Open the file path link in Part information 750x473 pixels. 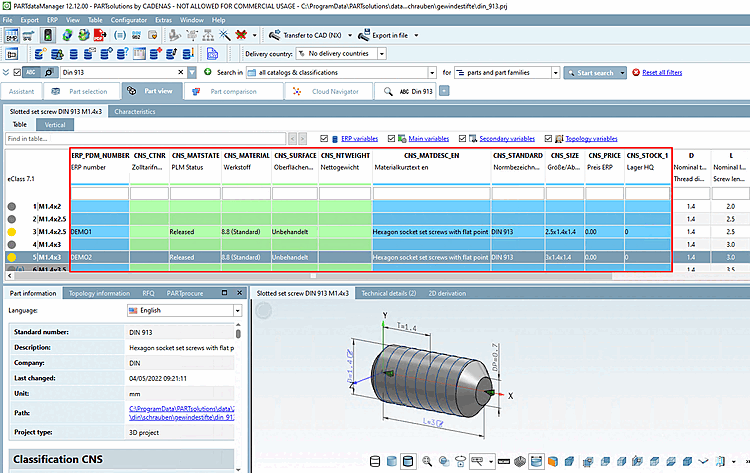click(182, 413)
